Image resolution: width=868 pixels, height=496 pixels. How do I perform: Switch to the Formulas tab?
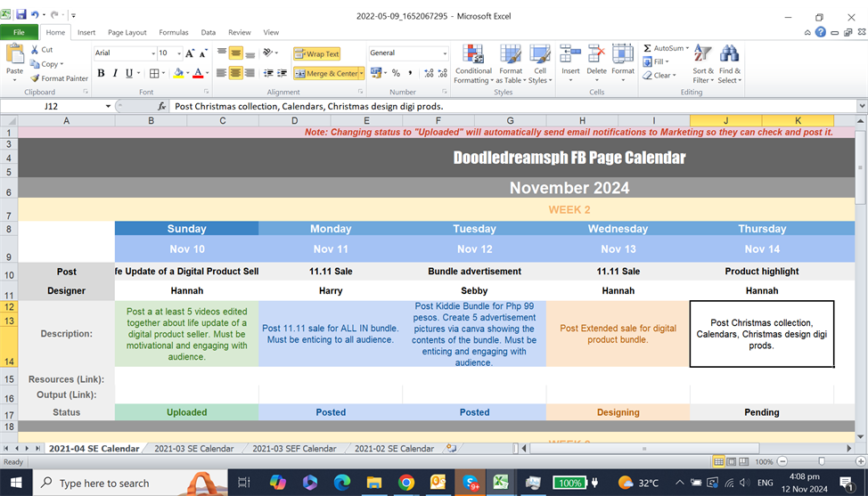173,32
